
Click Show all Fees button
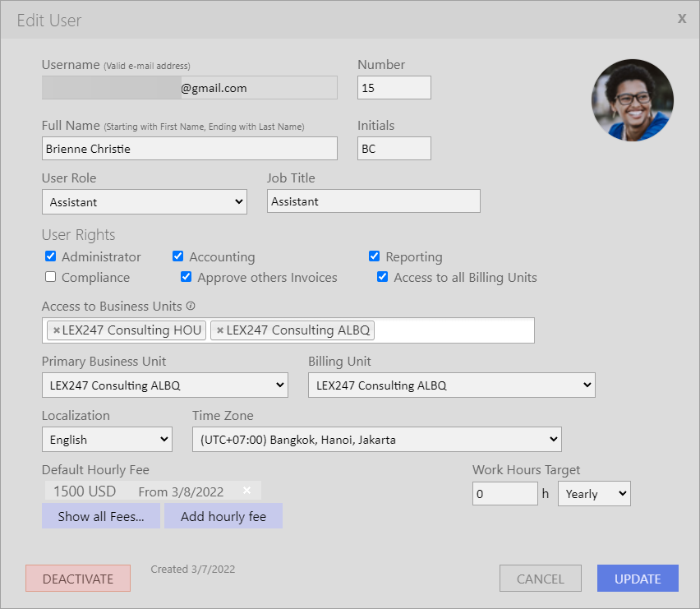(101, 516)
